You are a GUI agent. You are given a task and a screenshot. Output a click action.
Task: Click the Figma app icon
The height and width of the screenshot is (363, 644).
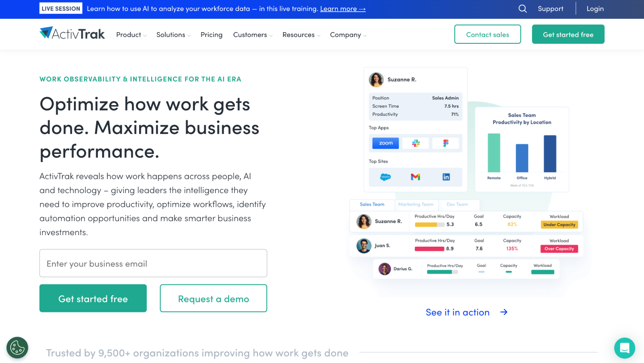446,143
